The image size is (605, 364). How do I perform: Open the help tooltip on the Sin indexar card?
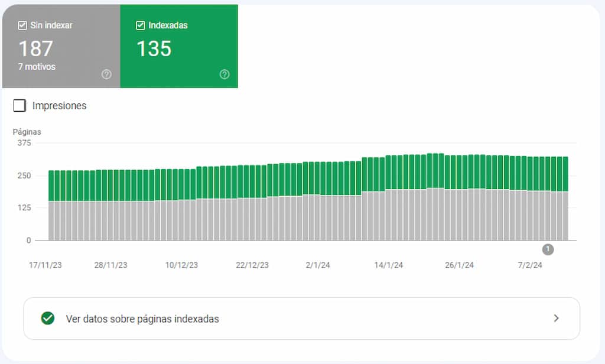point(106,74)
